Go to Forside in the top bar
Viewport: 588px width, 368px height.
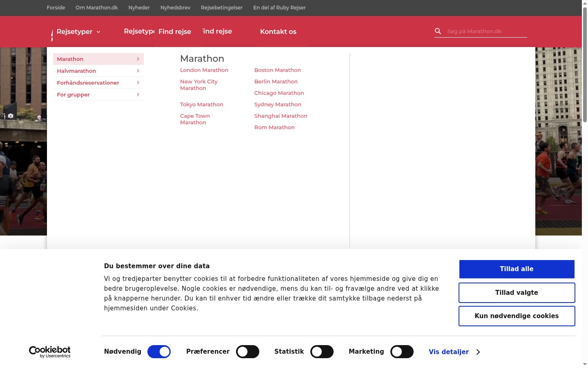56,7
